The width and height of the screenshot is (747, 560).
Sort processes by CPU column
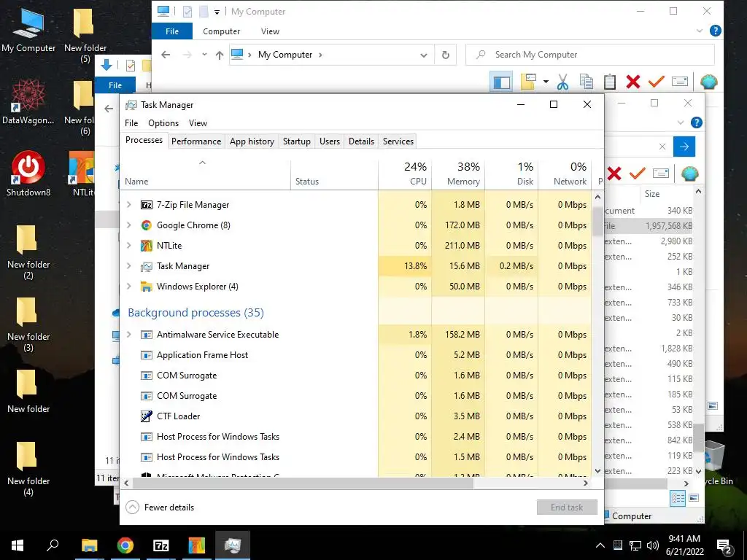coord(405,174)
